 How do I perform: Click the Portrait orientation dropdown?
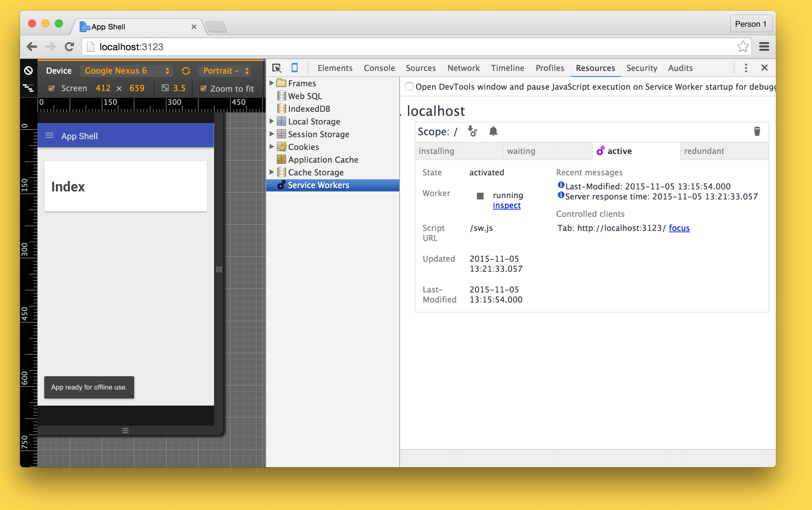click(x=225, y=70)
